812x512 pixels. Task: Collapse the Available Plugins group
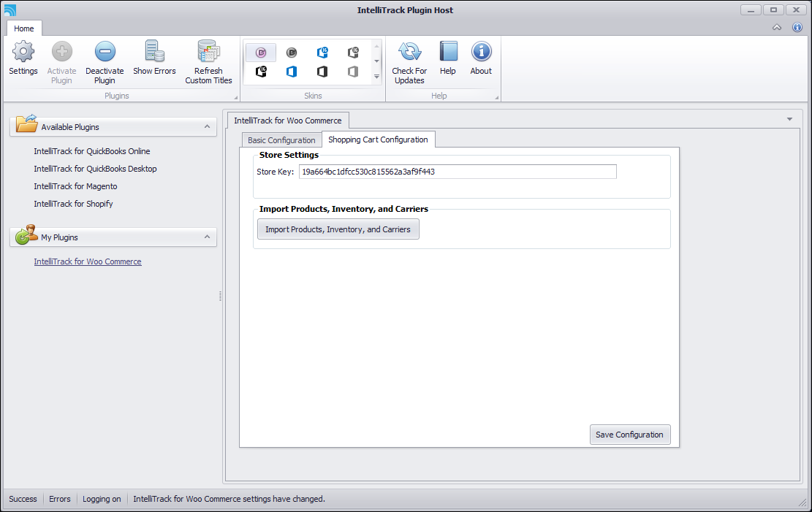tap(207, 126)
